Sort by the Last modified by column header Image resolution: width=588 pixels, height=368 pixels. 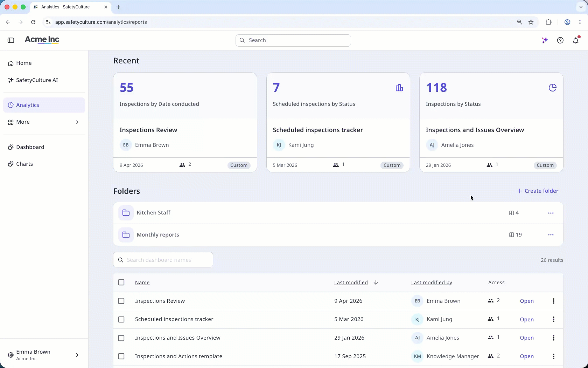(432, 282)
